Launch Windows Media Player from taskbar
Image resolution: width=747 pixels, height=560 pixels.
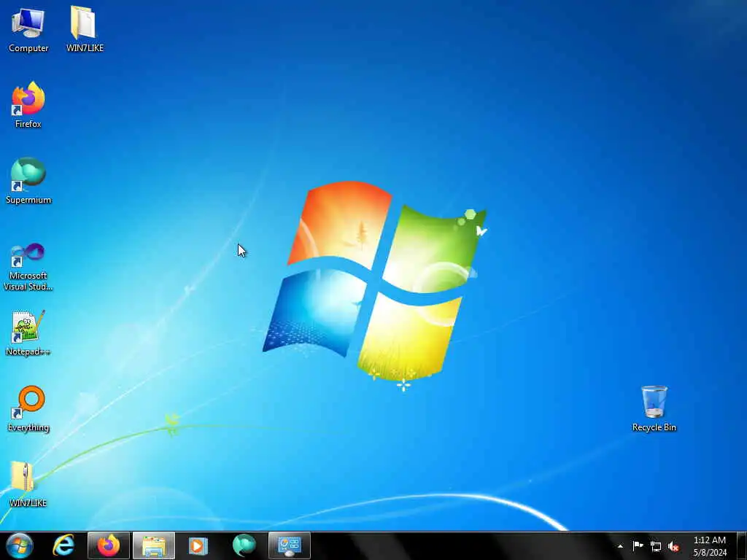[198, 545]
